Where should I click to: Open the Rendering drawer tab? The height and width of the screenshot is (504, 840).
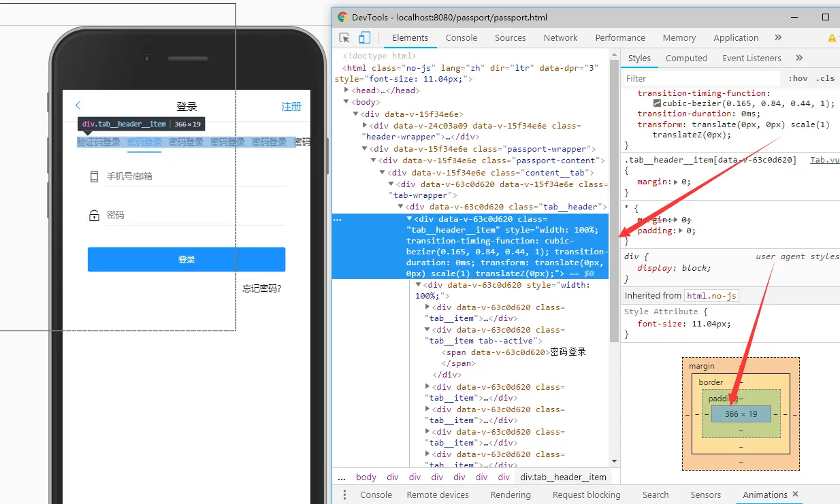511,494
